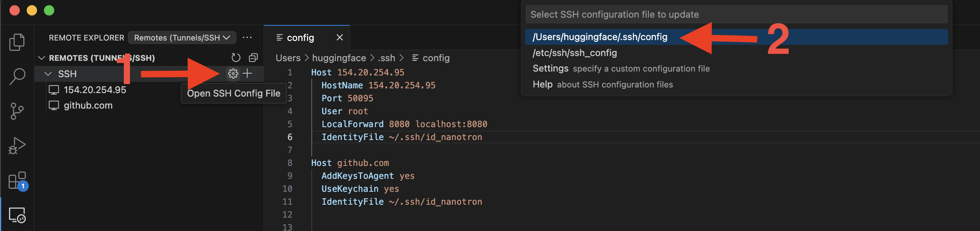Screen dimensions: 980x231
Task: Select the Remote Explorer activity icon
Action: coord(17,215)
